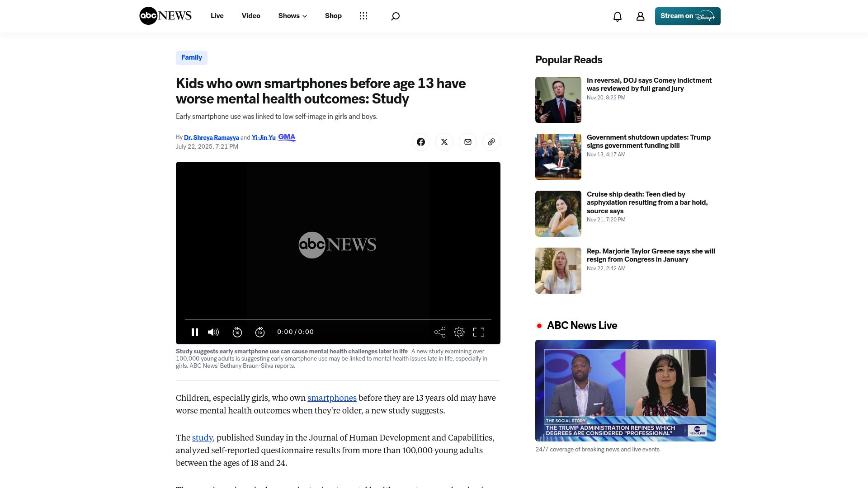Click the article main headline text

point(321,91)
